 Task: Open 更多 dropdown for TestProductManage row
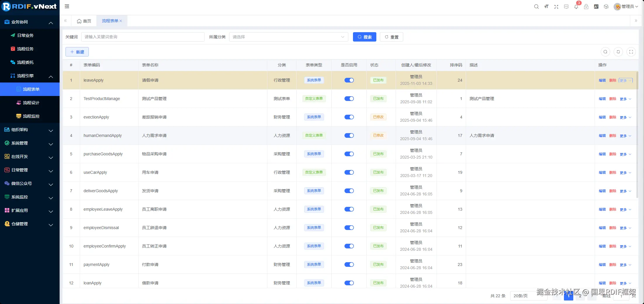pyautogui.click(x=625, y=99)
